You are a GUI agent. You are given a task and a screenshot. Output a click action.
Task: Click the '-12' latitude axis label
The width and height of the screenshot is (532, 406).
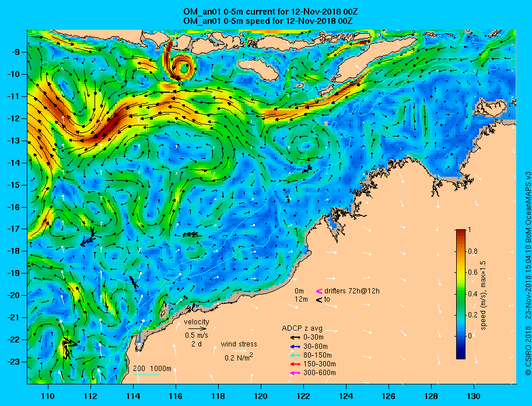[x=13, y=118]
